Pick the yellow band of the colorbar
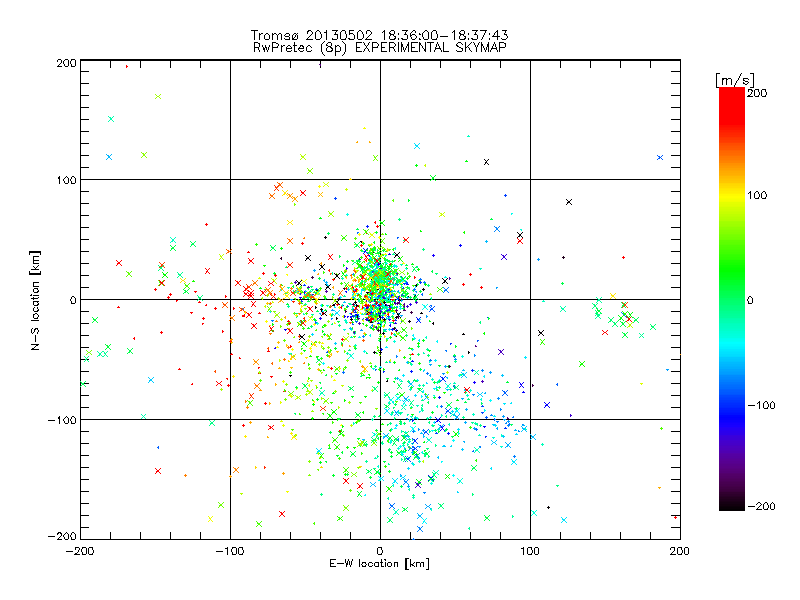The image size is (800, 600). tap(732, 196)
